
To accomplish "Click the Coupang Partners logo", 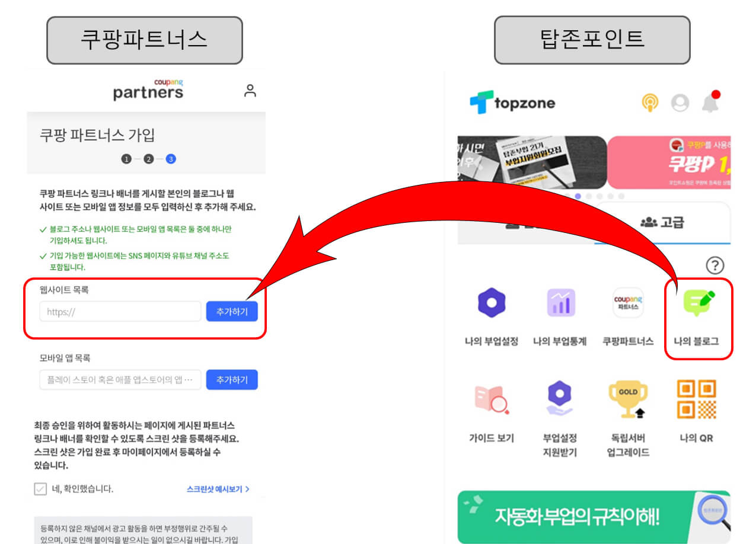I will click(148, 89).
